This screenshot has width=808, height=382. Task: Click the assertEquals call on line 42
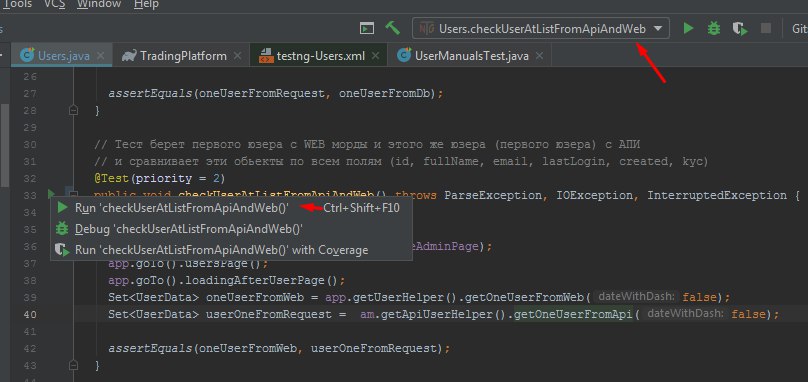tap(150, 348)
